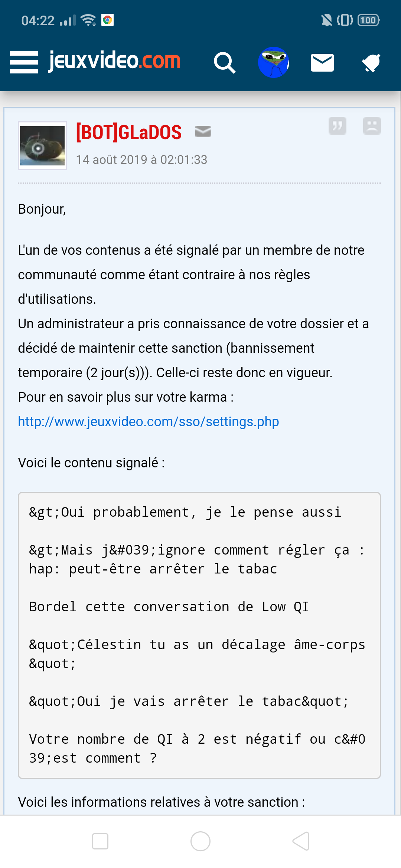
Task: Open the hamburger navigation menu
Action: tap(24, 62)
